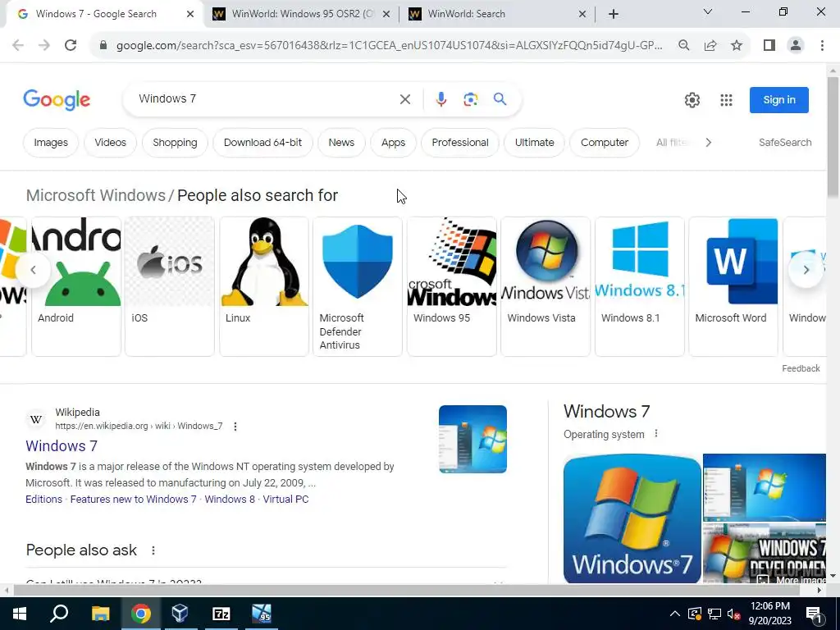Click the browser forward arrow

44,45
